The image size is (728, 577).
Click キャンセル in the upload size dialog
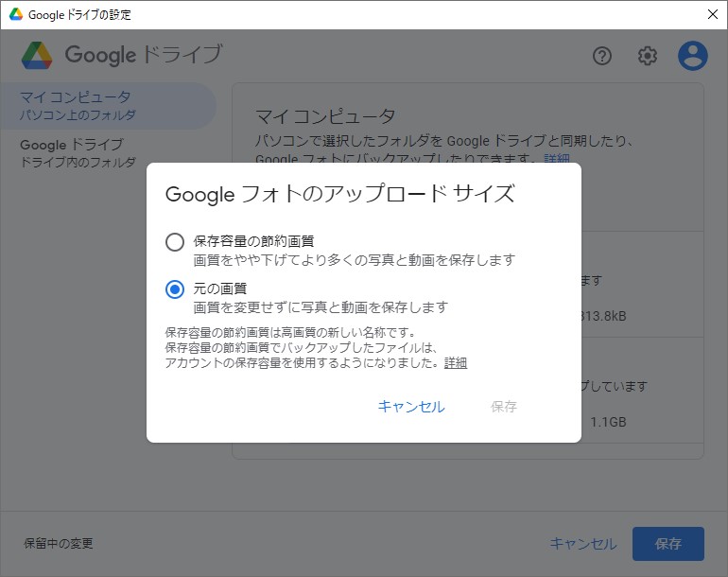[411, 407]
